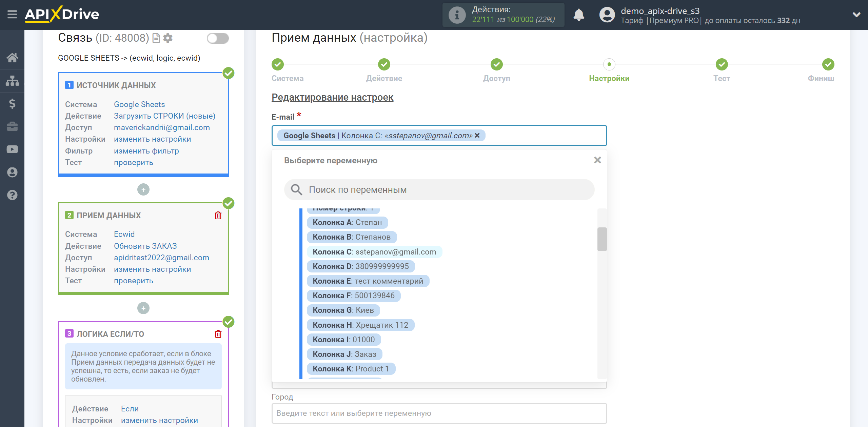
Task: Open maverickandrii@gmail.com access link
Action: click(162, 127)
